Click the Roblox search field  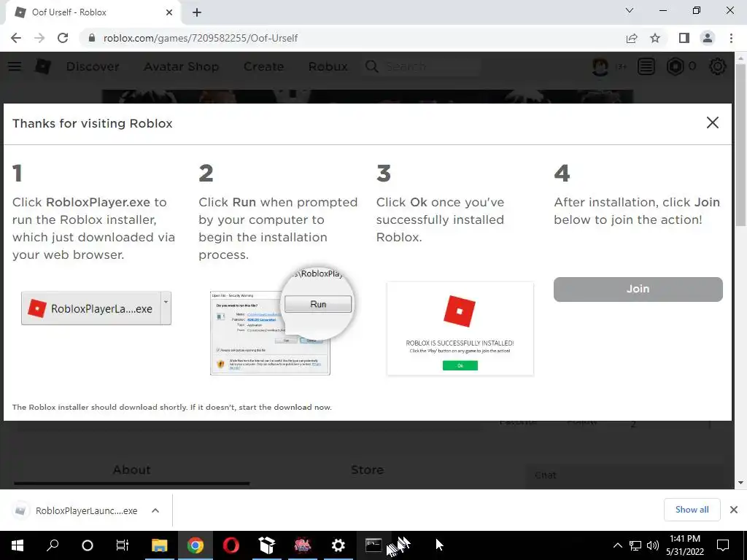pyautogui.click(x=422, y=66)
